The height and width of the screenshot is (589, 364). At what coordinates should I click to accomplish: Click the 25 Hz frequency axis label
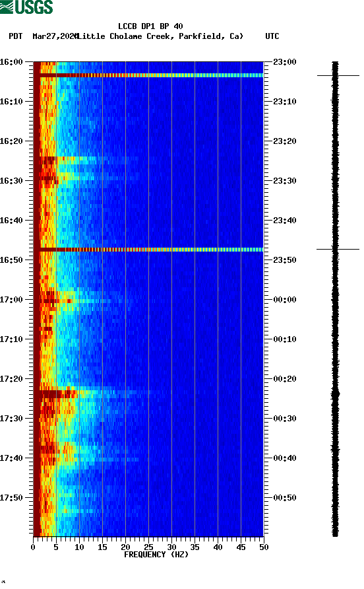coord(148,547)
